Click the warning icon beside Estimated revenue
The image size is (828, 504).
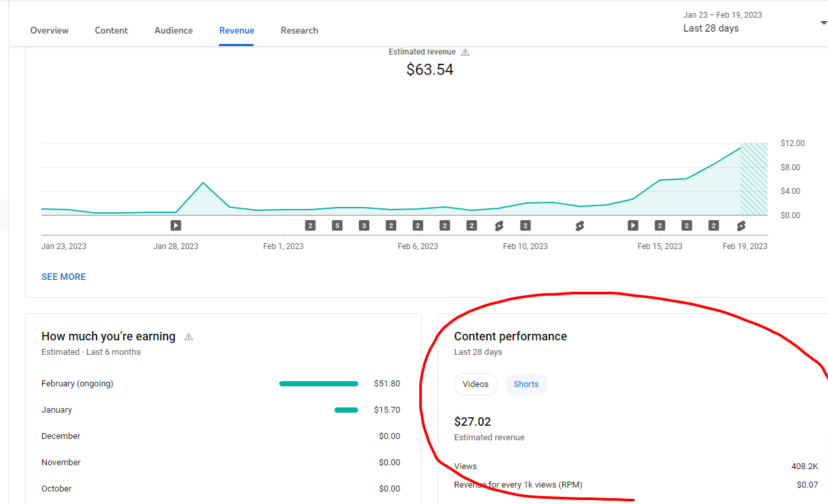point(465,52)
